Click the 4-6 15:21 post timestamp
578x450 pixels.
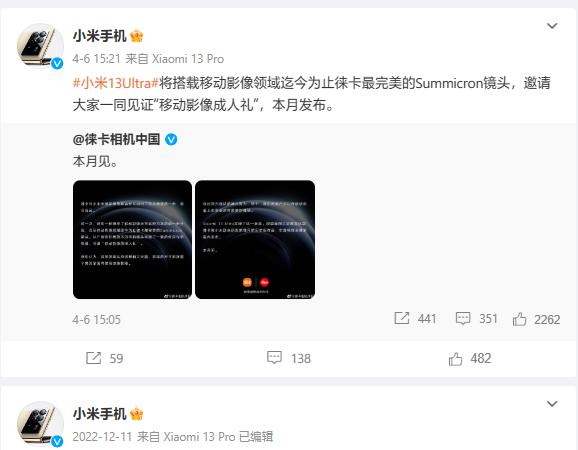(x=97, y=59)
